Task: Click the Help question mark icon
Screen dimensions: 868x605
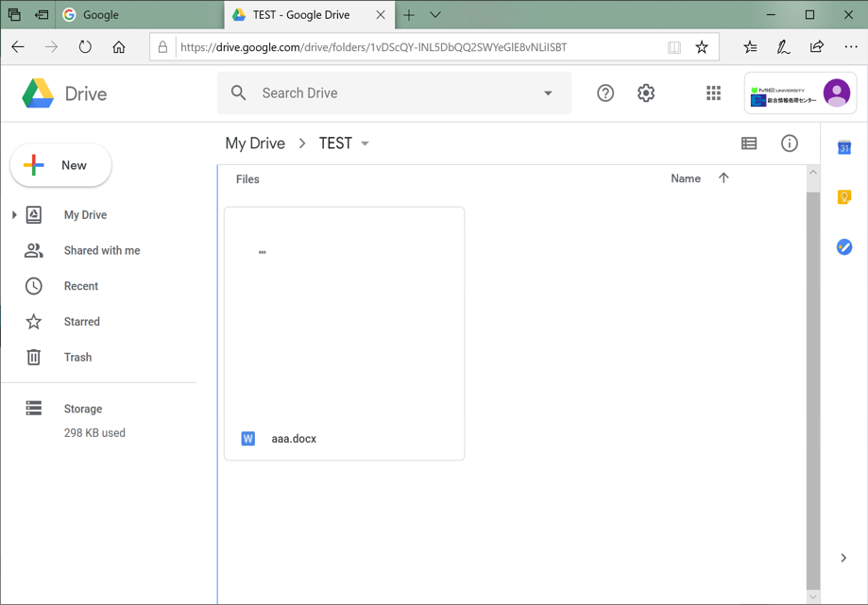Action: [605, 93]
